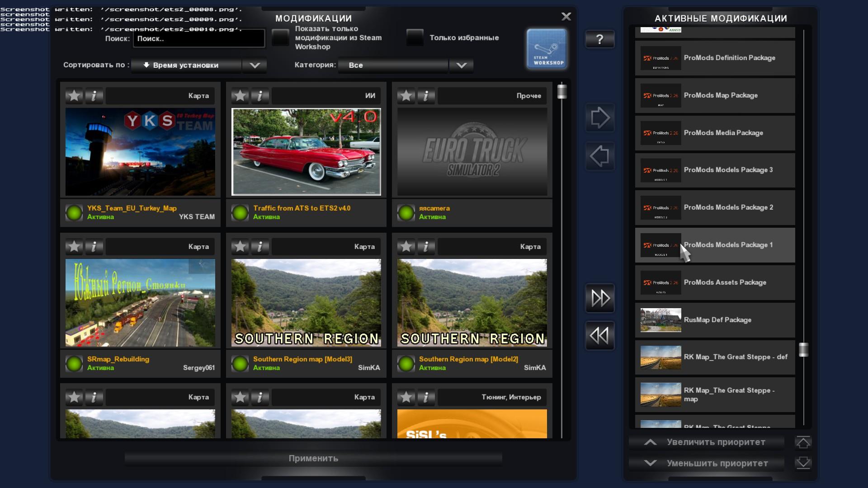Screen dimensions: 868x488
Task: Click the mod search input field
Action: [199, 39]
